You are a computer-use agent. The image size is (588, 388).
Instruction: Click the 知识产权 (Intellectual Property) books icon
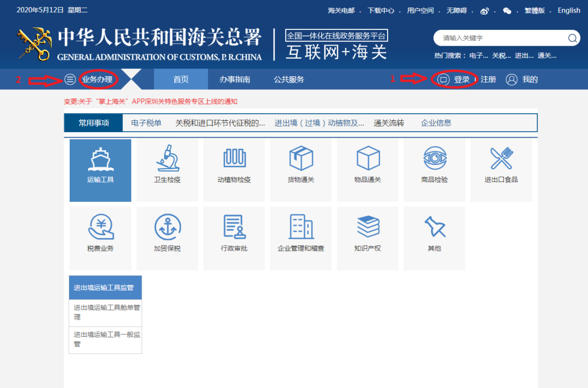(367, 237)
